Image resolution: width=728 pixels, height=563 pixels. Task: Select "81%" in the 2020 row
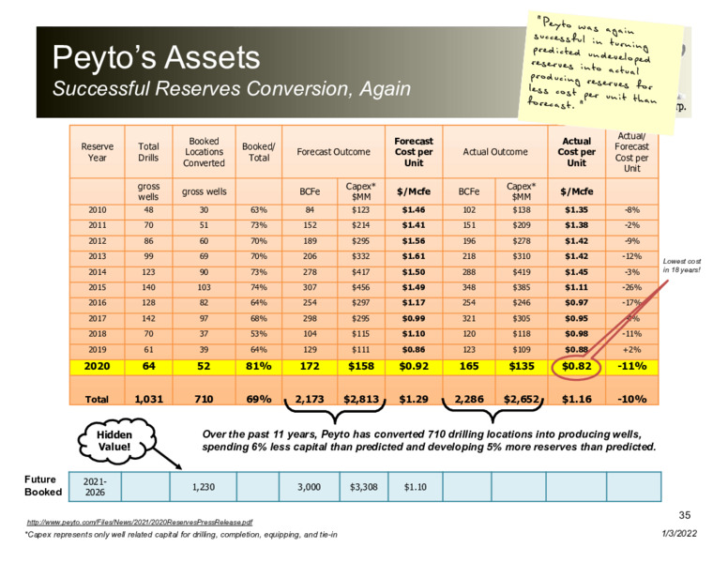click(x=259, y=367)
